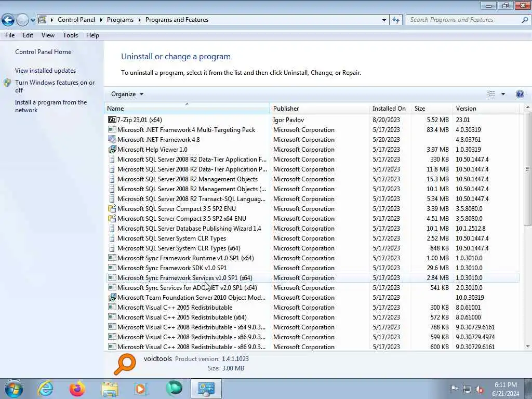Sort by the Name column header
This screenshot has height=399, width=532.
pyautogui.click(x=187, y=108)
